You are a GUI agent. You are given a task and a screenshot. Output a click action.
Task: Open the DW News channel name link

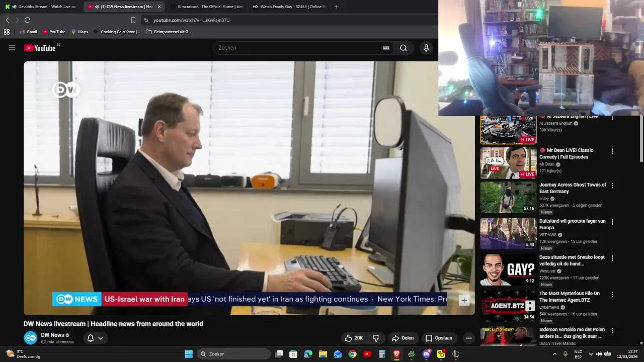(52, 335)
